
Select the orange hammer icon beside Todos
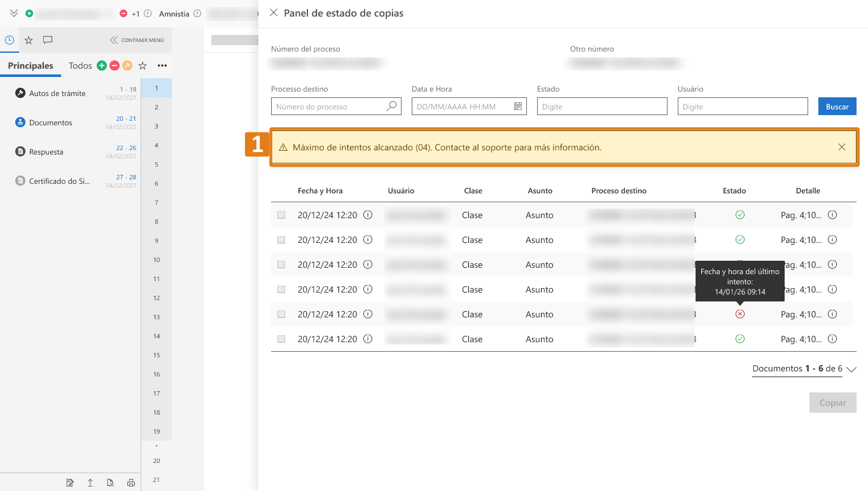[129, 65]
